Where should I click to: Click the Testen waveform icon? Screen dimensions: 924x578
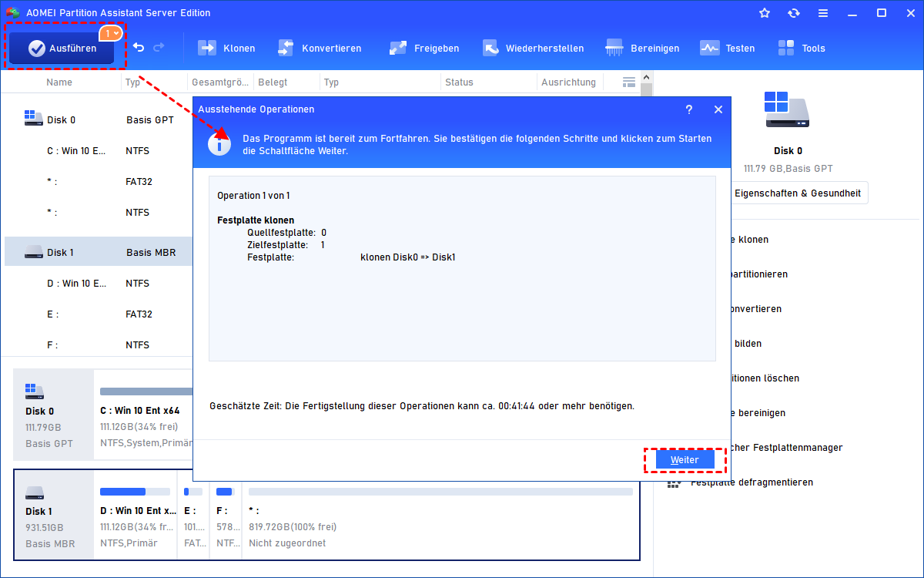[x=709, y=48]
